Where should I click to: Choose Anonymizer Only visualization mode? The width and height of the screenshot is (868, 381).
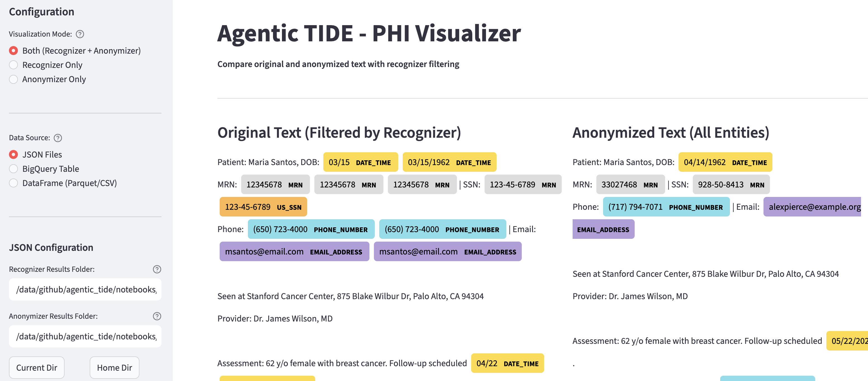tap(13, 79)
